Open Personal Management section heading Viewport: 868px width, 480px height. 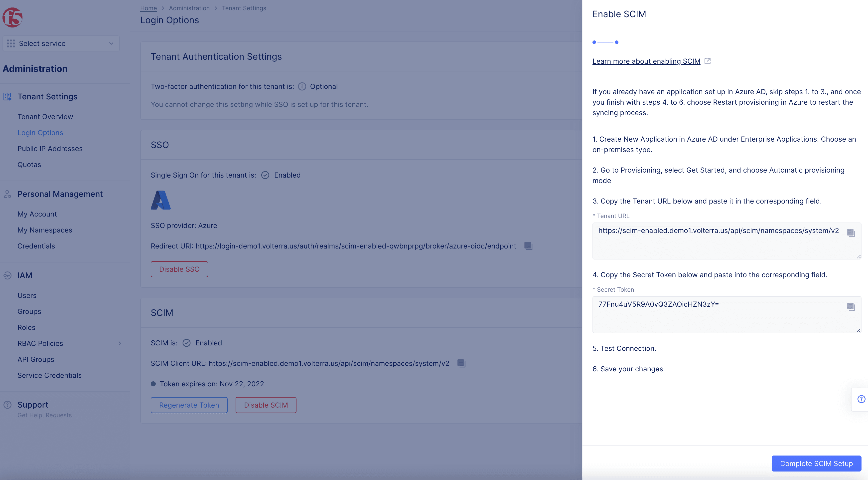click(x=60, y=194)
